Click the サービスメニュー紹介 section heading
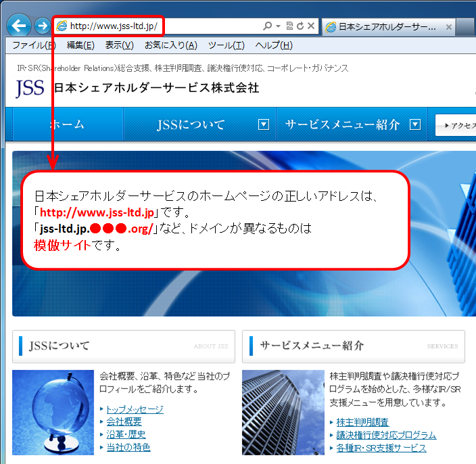This screenshot has height=464, width=476. pos(312,346)
